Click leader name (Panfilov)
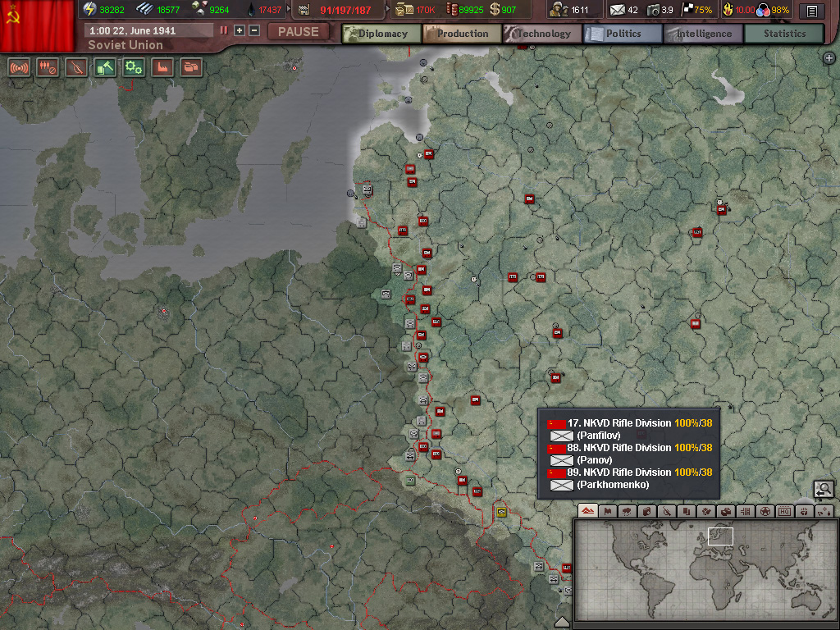 pyautogui.click(x=598, y=435)
